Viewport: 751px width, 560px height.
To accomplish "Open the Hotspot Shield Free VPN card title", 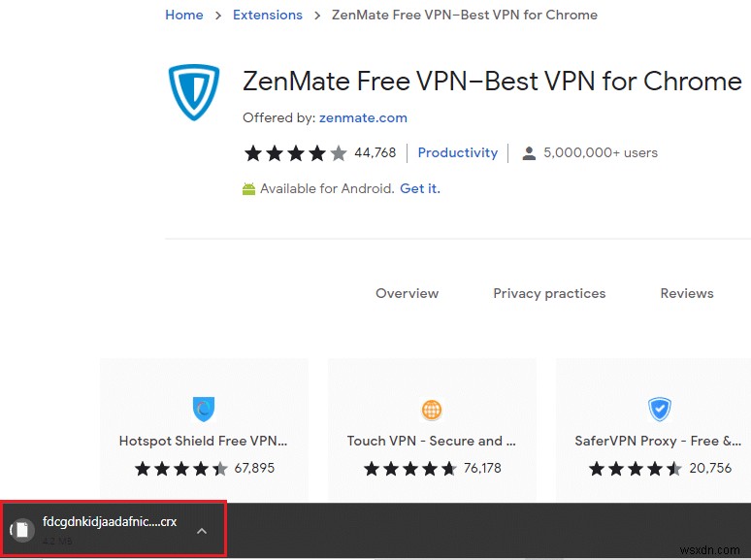I will point(204,441).
